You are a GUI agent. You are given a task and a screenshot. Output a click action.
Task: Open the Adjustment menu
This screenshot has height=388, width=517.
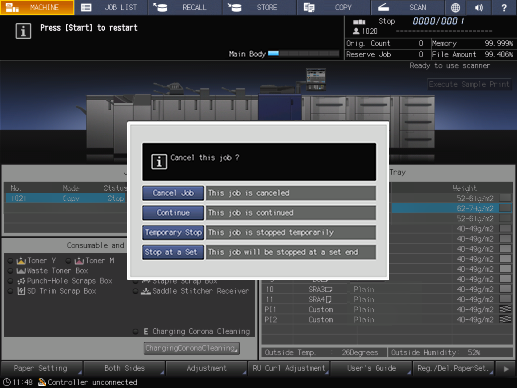click(207, 368)
